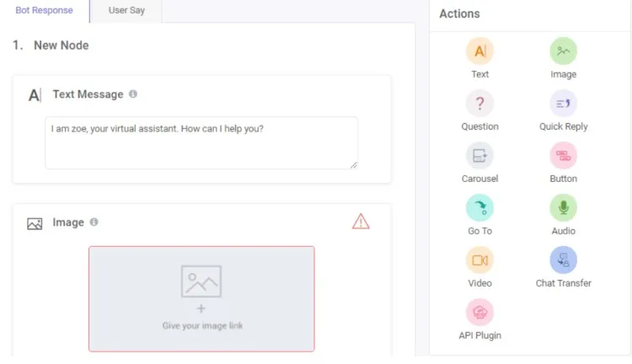Click the image link placeholder area
Viewport: 632px width, 364px height.
201,298
